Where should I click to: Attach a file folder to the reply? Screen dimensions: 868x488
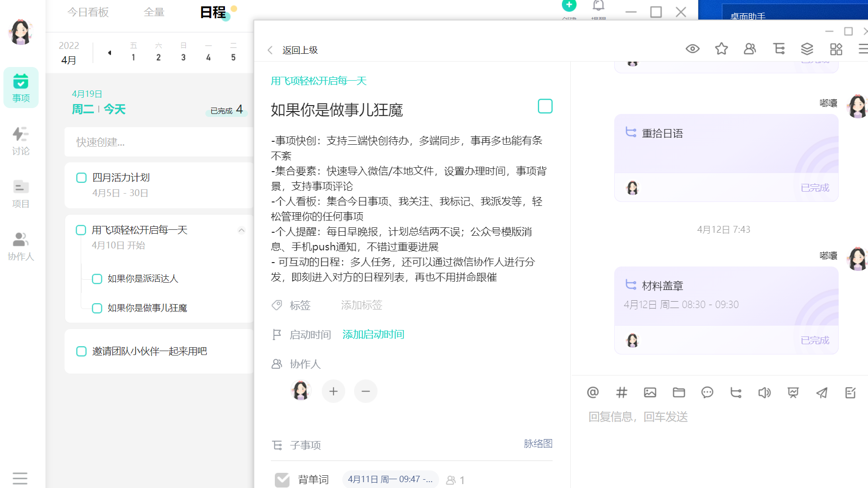pyautogui.click(x=679, y=392)
